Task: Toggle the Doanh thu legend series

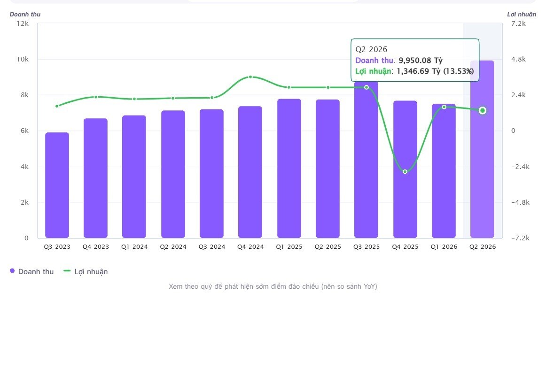Action: 31,272
